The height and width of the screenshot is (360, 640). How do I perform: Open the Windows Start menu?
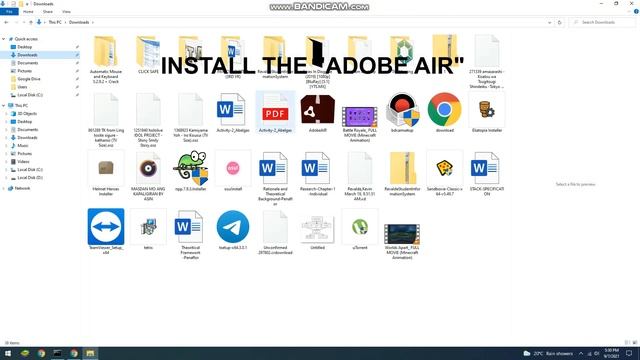coord(8,353)
